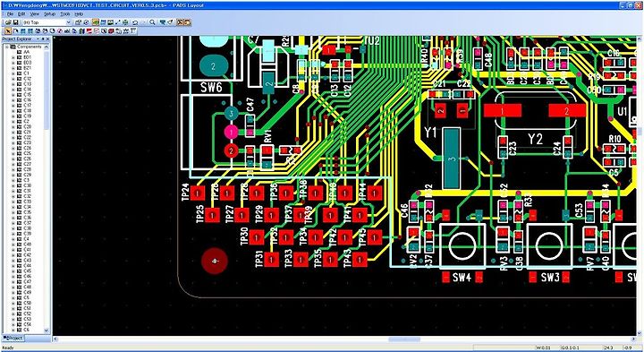Expand the BD1 component node
The height and width of the screenshot is (352, 644).
(13, 57)
